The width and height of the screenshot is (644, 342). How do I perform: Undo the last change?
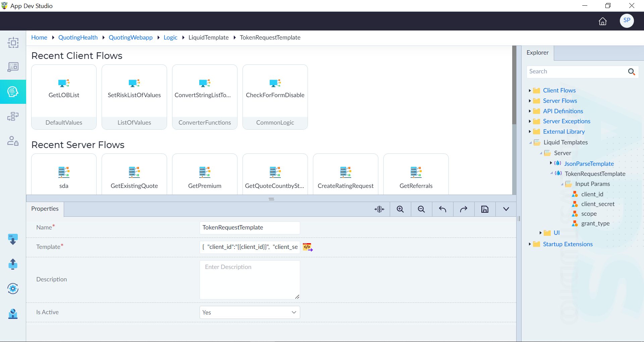click(442, 209)
